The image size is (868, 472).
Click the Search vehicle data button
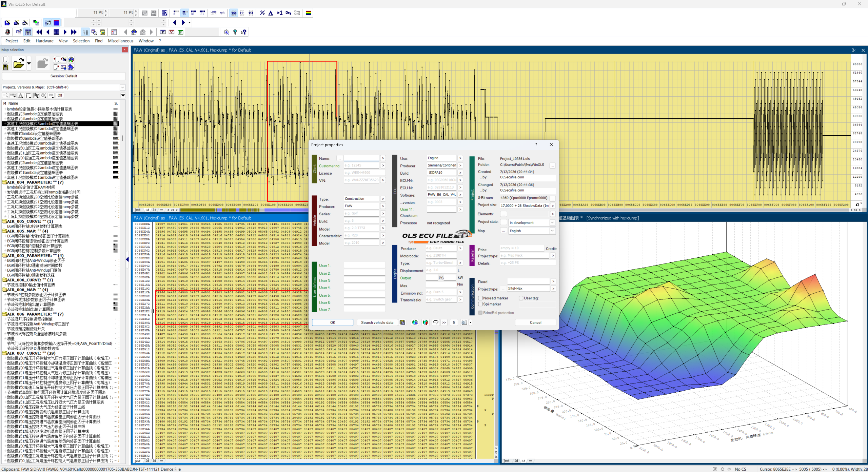pyautogui.click(x=377, y=322)
